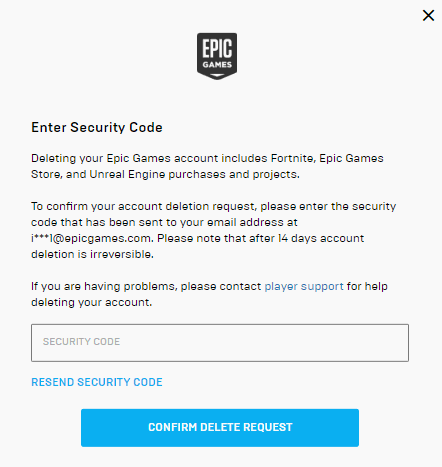Click the phrase purchases and projects
Image resolution: width=442 pixels, height=467 pixels.
coord(234,174)
